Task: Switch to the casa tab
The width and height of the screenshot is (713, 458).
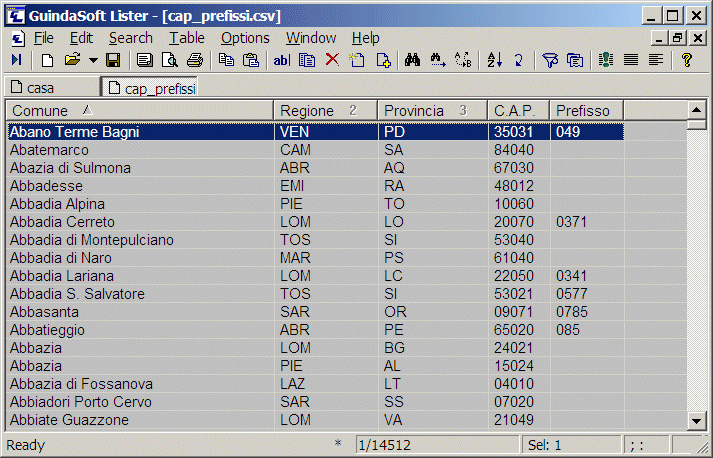Action: pyautogui.click(x=40, y=88)
